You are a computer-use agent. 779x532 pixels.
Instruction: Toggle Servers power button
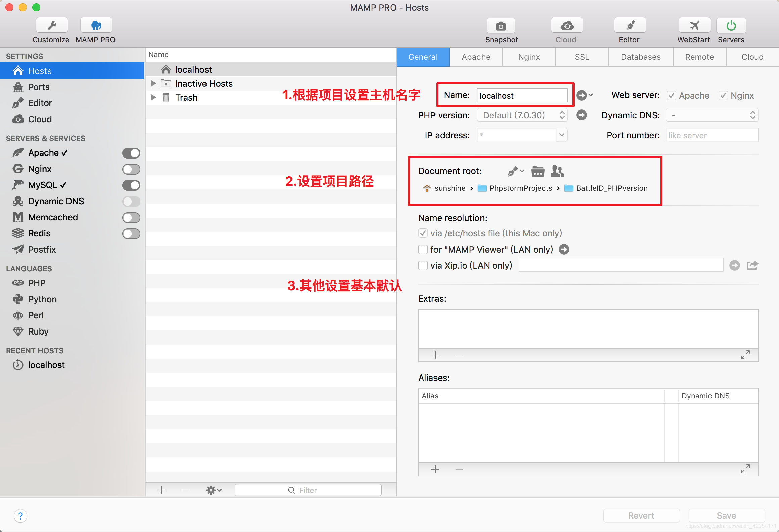(x=731, y=26)
